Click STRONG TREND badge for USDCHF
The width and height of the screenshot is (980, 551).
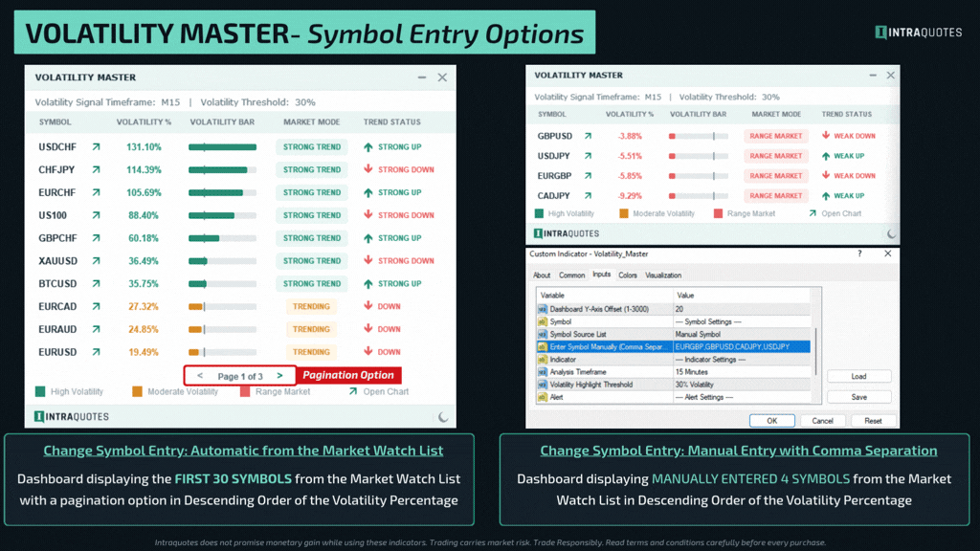click(x=312, y=146)
